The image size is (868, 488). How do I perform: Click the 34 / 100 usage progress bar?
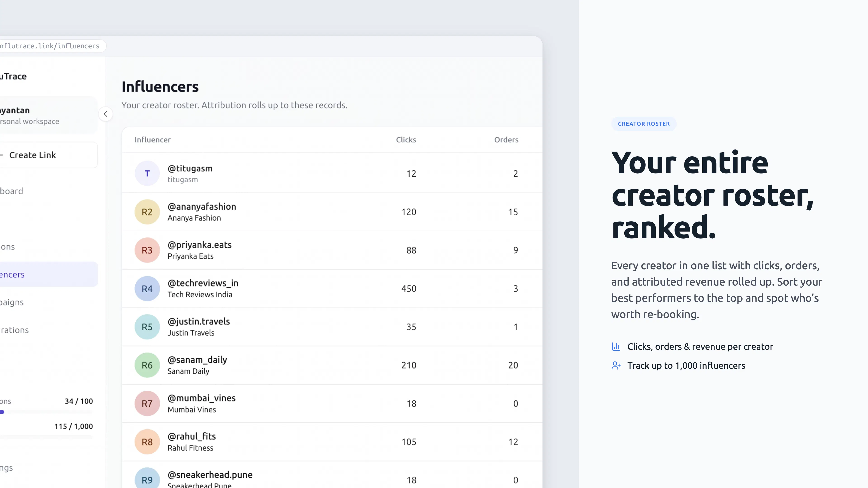tap(46, 412)
